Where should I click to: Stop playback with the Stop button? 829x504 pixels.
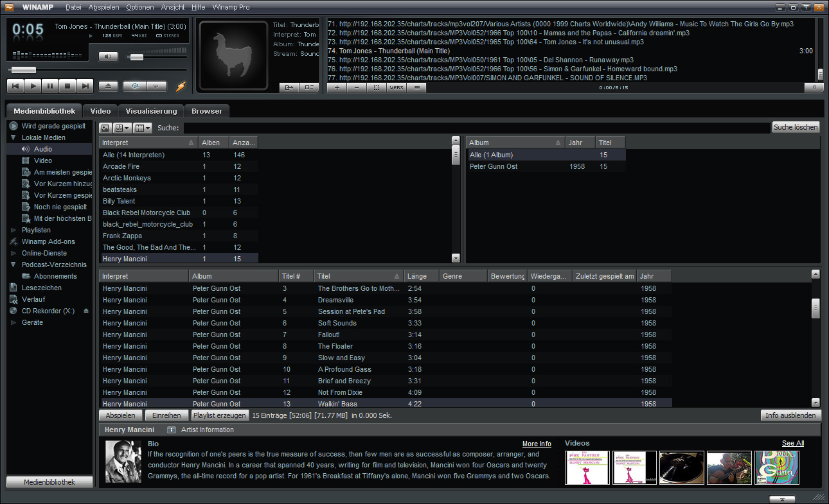tap(67, 85)
